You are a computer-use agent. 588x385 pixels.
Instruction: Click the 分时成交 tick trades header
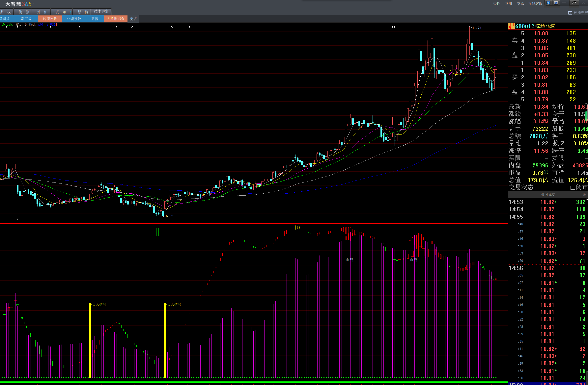[548, 194]
